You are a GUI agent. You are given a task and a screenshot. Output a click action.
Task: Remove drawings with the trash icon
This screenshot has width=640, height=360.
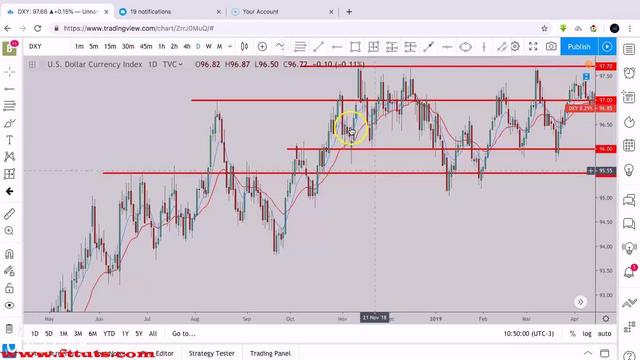pyautogui.click(x=9, y=328)
